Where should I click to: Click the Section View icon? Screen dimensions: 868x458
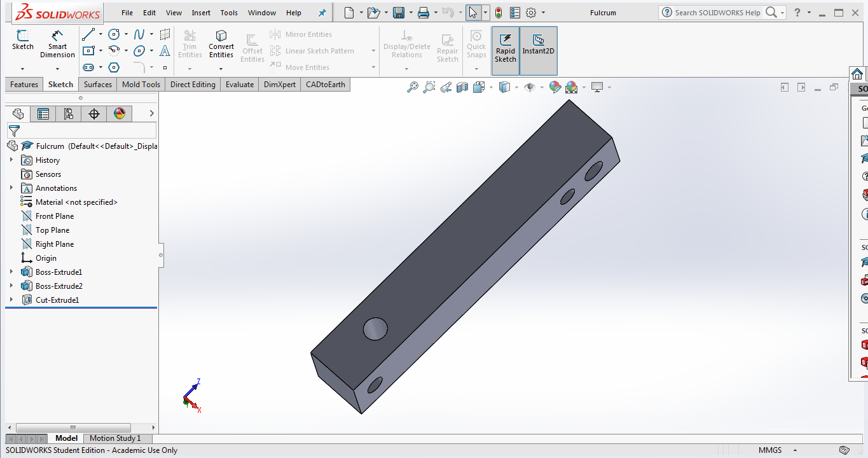(462, 87)
